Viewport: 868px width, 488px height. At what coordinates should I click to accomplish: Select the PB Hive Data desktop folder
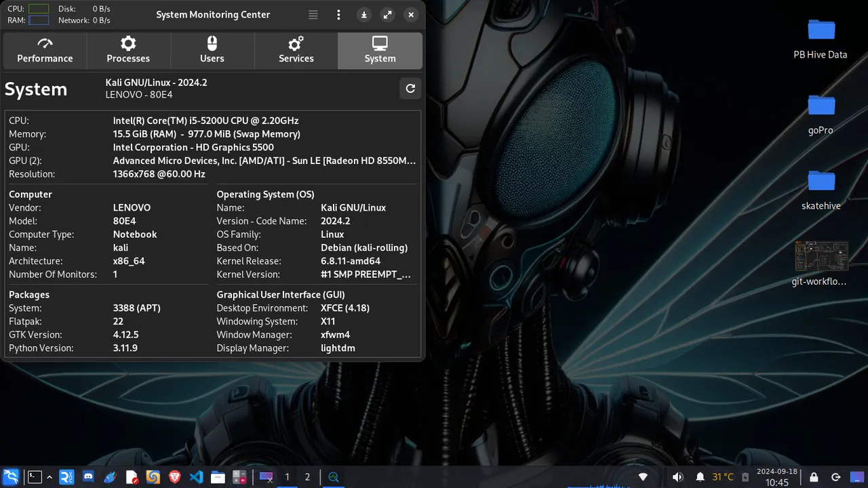pos(821,39)
